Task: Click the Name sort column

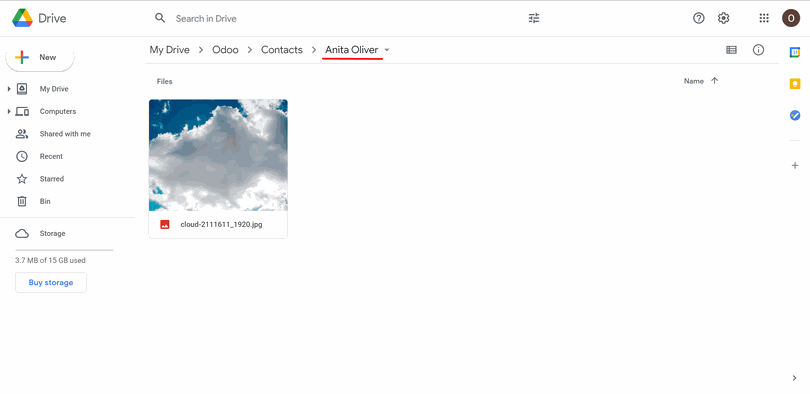Action: pos(694,81)
